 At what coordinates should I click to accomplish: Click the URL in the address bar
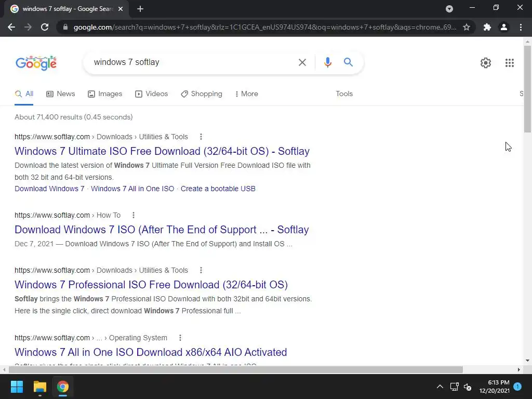[264, 27]
